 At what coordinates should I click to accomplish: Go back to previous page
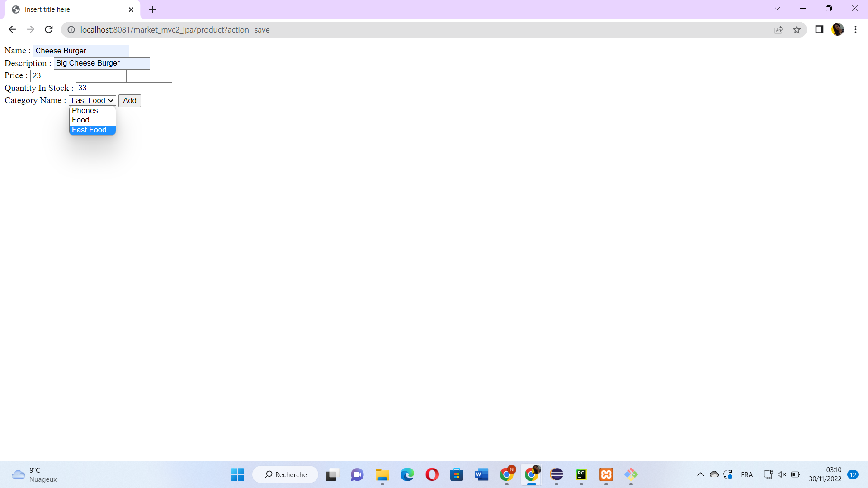pos(12,30)
